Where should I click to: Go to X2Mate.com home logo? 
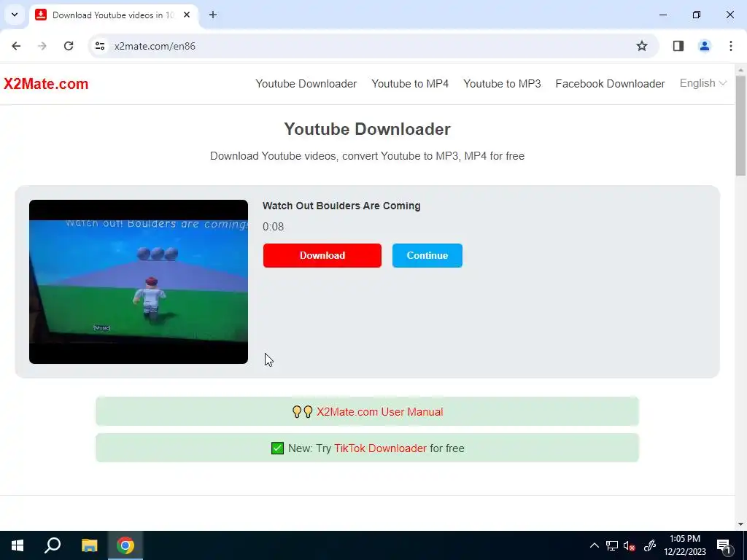[46, 84]
